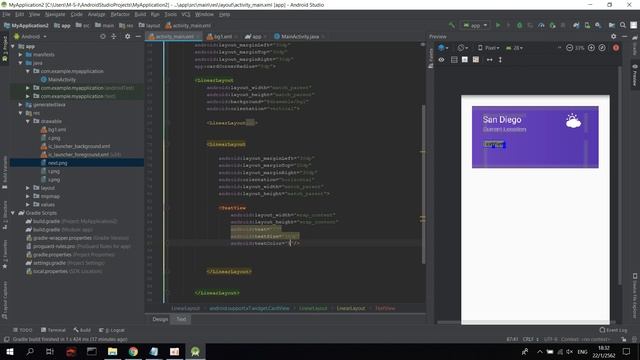This screenshot has width=640, height=360.
Task: Open the Pixel device selector dropdown
Action: 489,48
